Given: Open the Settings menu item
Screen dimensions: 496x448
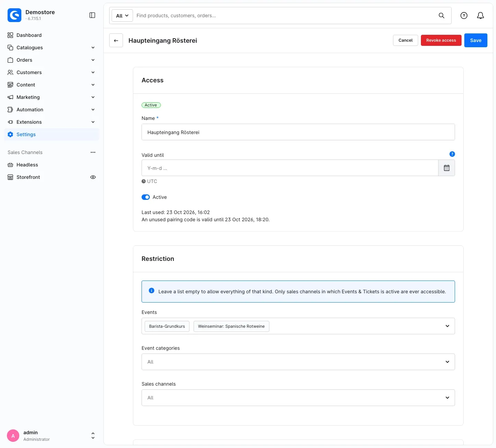Looking at the screenshot, I should pos(52,134).
